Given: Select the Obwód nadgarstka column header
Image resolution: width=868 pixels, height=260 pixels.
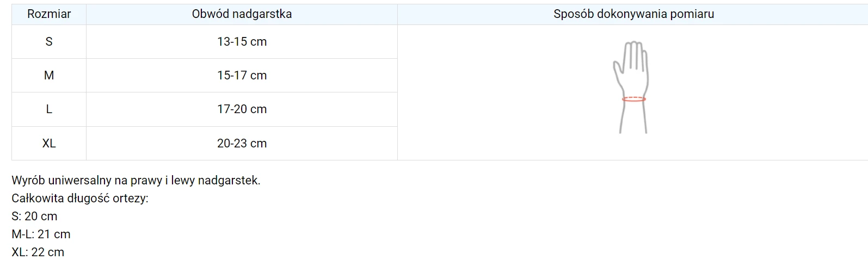Looking at the screenshot, I should click(x=242, y=14).
